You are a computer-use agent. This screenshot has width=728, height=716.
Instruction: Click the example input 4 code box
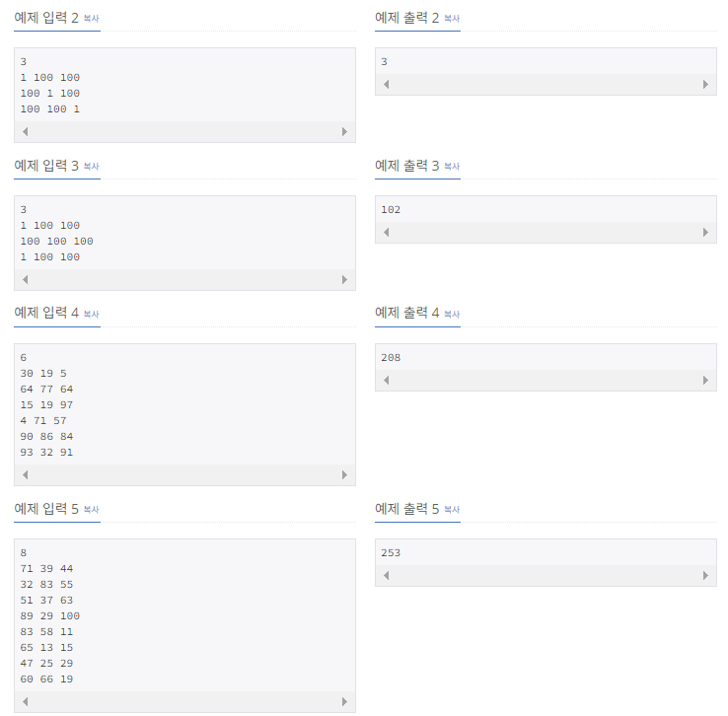[x=184, y=415]
